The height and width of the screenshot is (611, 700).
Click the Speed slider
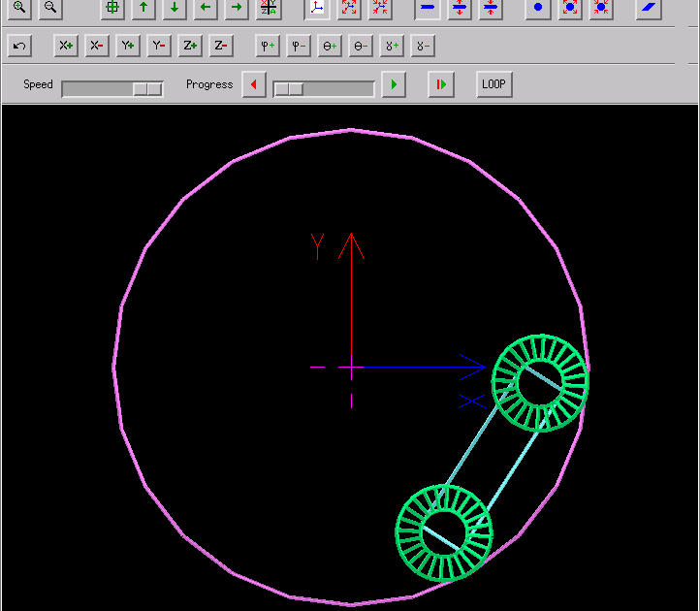tap(111, 88)
